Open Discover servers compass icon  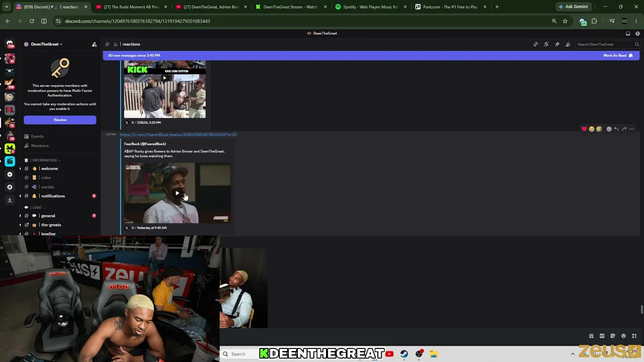click(10, 187)
